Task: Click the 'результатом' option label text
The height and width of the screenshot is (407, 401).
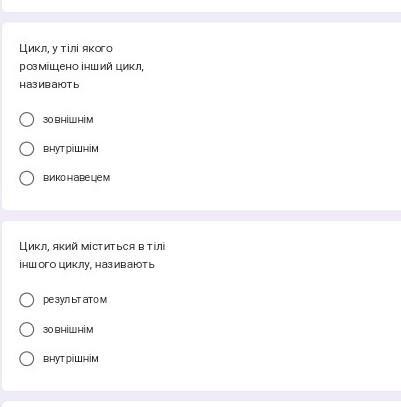Action: tap(75, 300)
